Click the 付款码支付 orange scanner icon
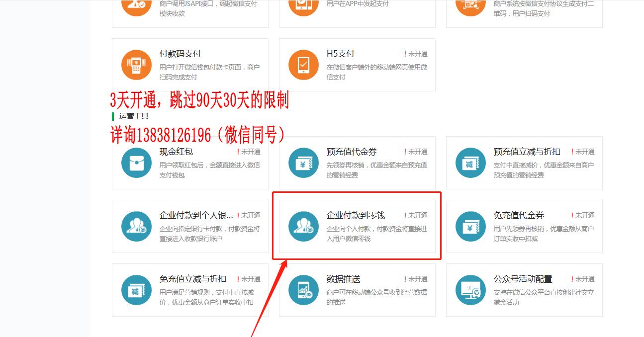 coord(136,65)
